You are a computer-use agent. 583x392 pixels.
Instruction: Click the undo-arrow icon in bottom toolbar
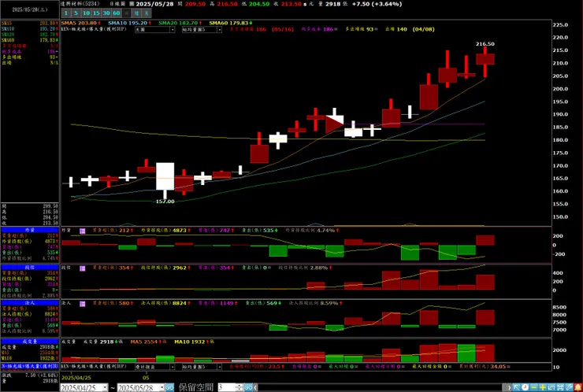point(551,387)
